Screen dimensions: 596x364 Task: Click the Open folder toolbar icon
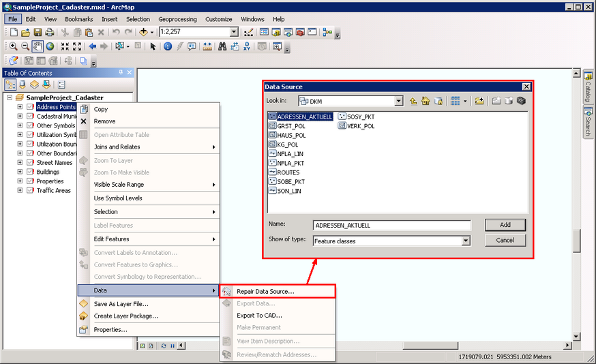(25, 32)
